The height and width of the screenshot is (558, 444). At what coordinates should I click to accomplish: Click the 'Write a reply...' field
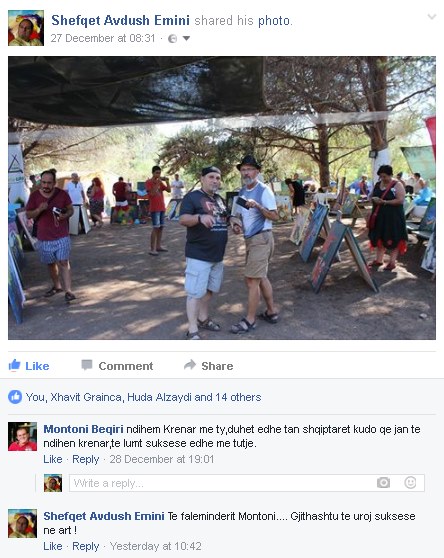tap(247, 483)
